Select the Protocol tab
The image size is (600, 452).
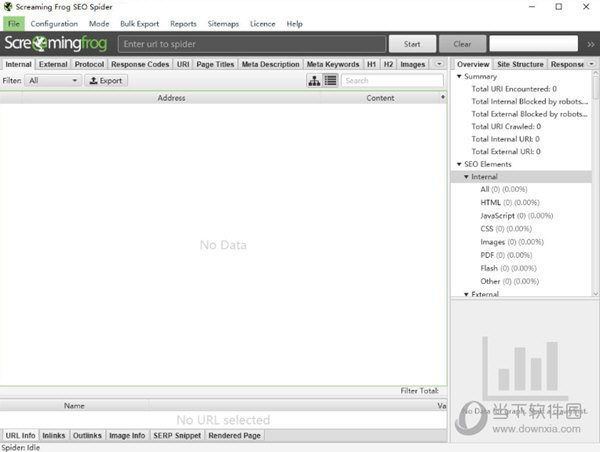[x=89, y=64]
